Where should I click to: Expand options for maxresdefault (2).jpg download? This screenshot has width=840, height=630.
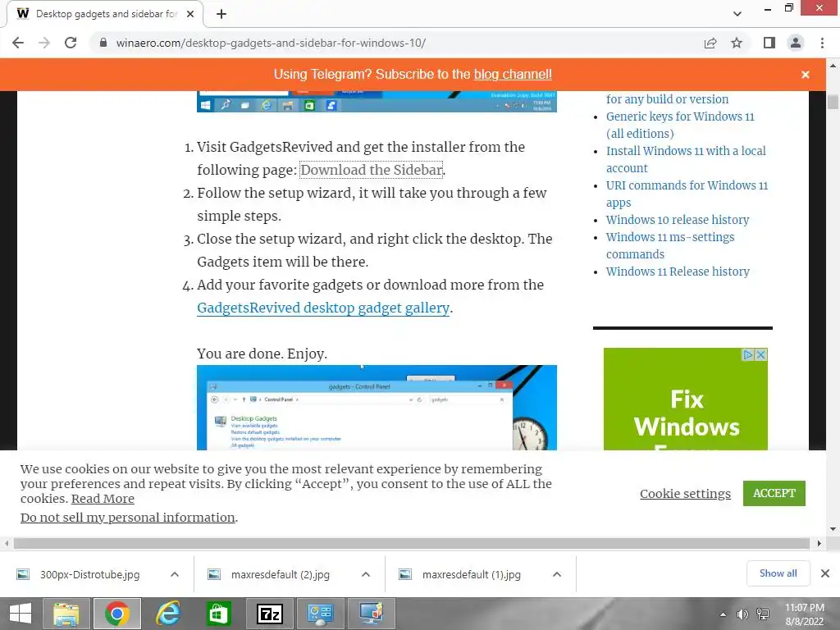(366, 574)
